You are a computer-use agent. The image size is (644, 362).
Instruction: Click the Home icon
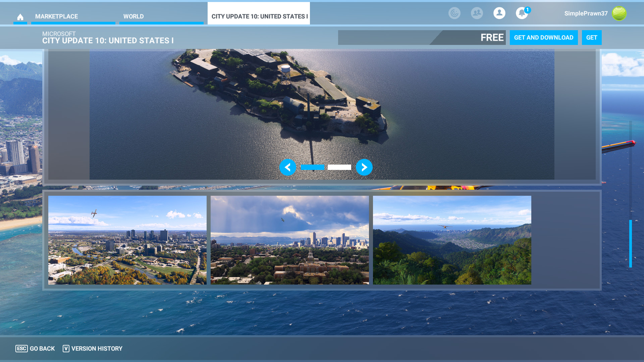click(x=20, y=17)
